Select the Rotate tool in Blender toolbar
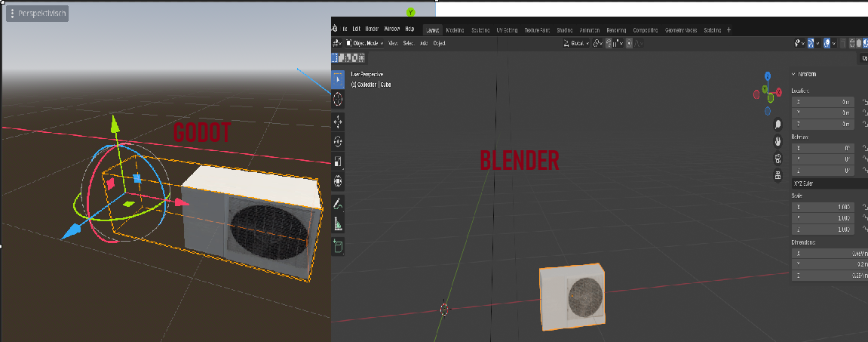The height and width of the screenshot is (342, 868). [338, 141]
